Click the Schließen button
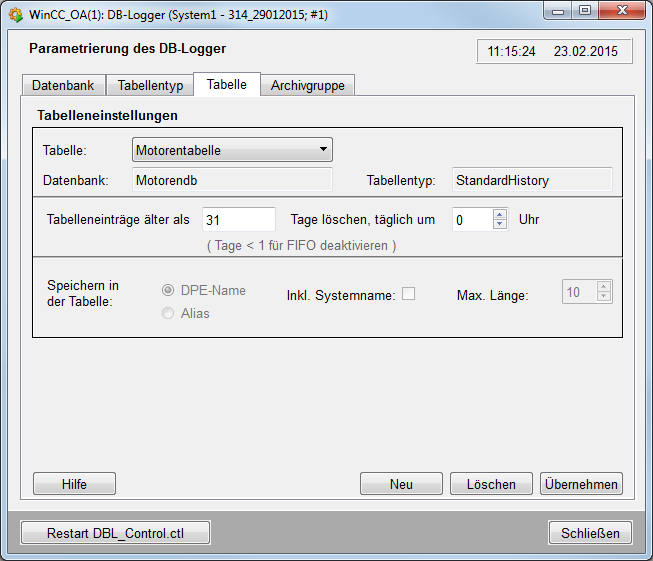This screenshot has width=653, height=561. pos(590,533)
